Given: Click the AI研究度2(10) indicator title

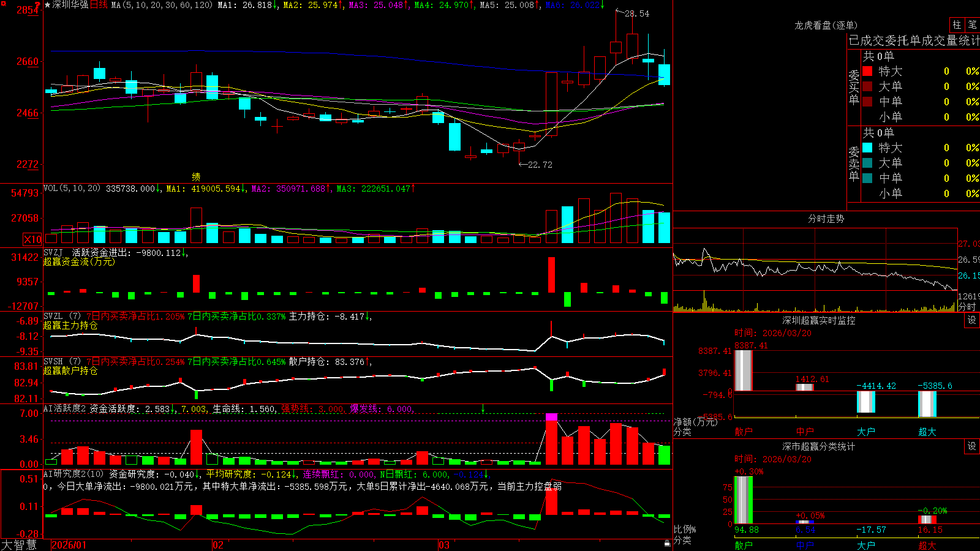Looking at the screenshot, I should click(x=73, y=474).
